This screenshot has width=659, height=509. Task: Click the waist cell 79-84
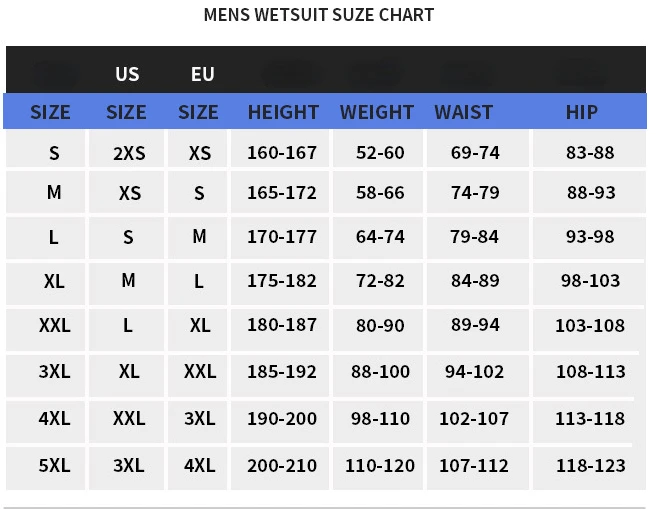(475, 237)
